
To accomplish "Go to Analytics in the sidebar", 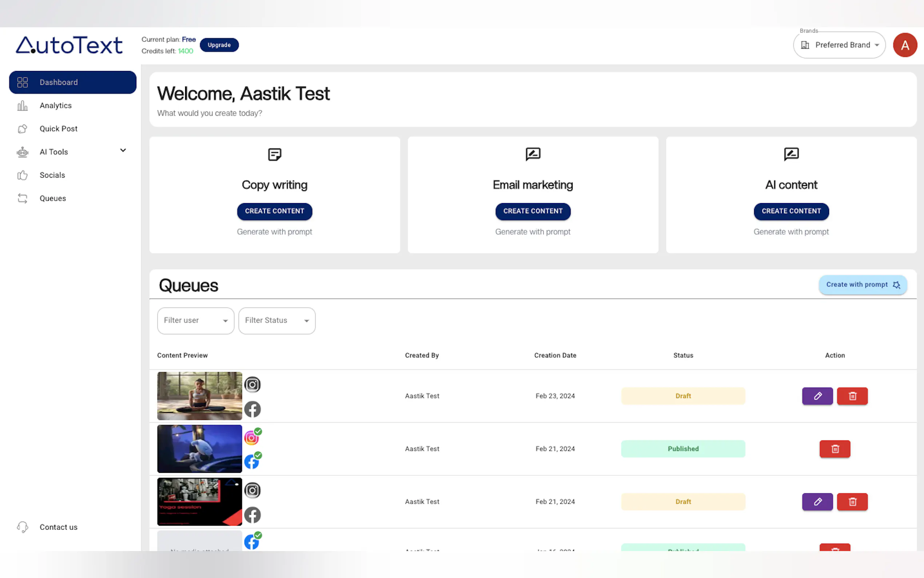I will tap(55, 106).
